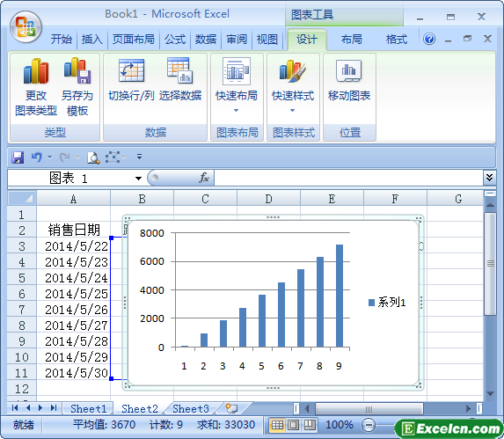Click the 系列1 chart legend
The width and height of the screenshot is (504, 439).
pyautogui.click(x=387, y=302)
